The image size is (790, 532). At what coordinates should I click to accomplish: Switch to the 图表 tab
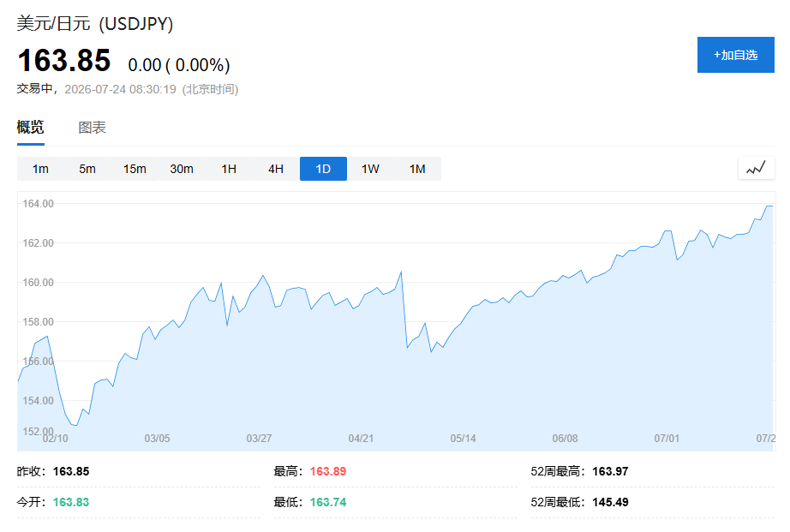click(92, 128)
